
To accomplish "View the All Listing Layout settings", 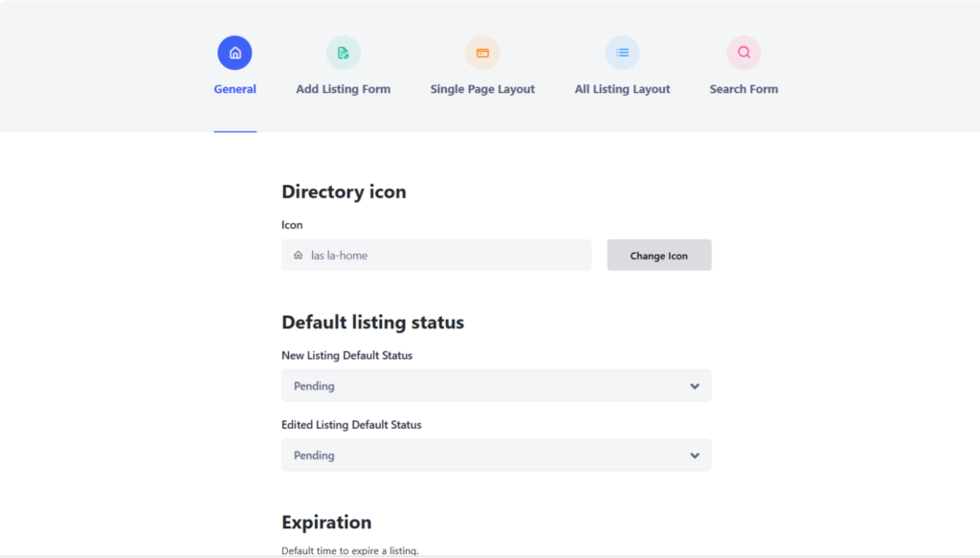I will 622,88.
